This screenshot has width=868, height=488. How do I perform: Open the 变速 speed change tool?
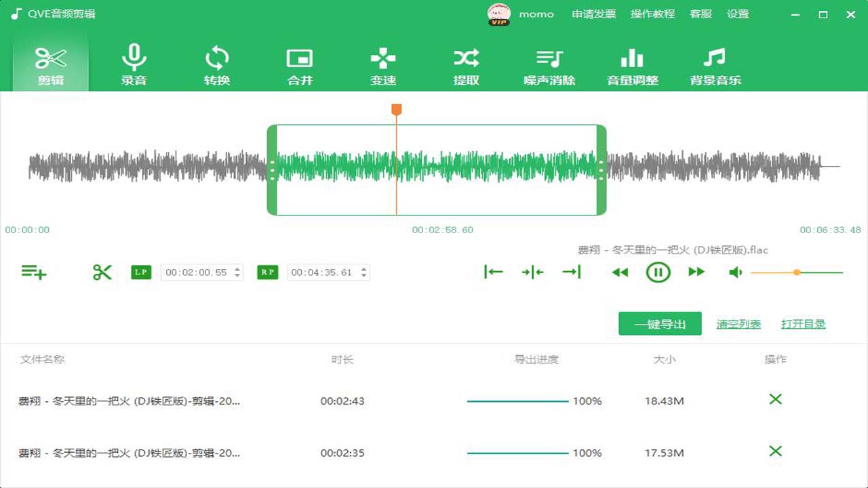click(382, 64)
